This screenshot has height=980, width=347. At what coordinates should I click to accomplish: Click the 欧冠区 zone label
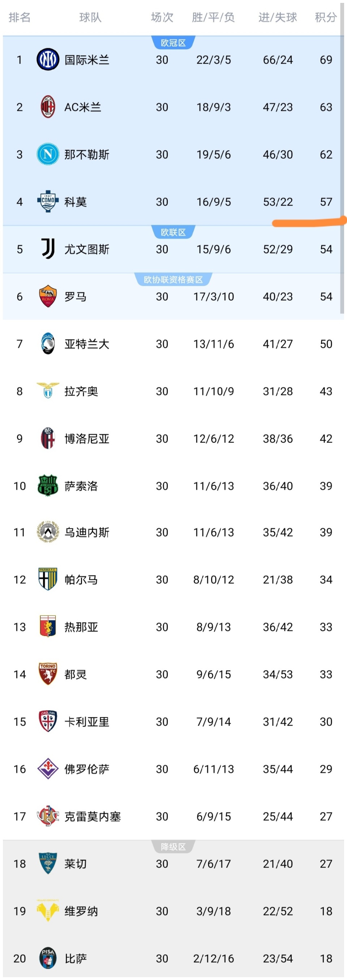[x=173, y=43]
